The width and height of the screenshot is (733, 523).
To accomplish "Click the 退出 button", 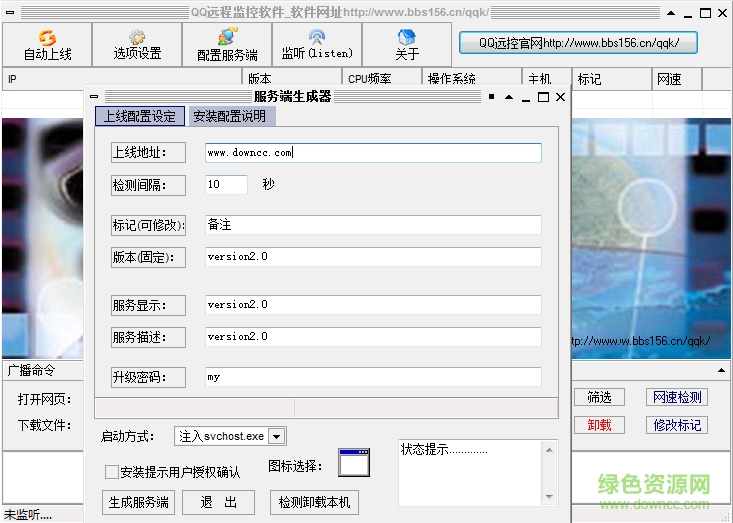I will click(219, 502).
